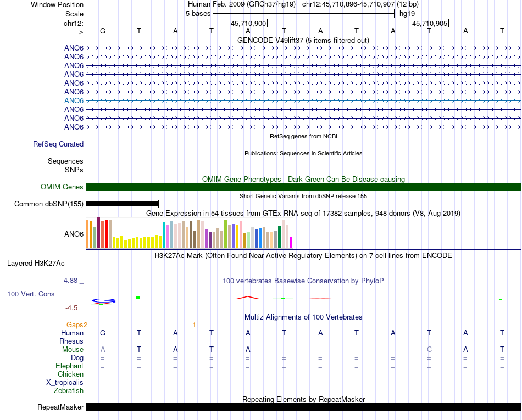522x420 pixels.
Task: Select the black Common dbSNP variant bar
Action: coord(122,204)
